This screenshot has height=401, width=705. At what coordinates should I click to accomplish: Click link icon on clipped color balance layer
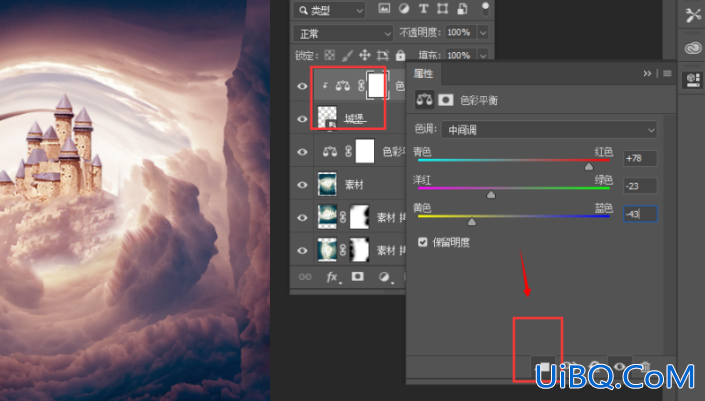361,85
